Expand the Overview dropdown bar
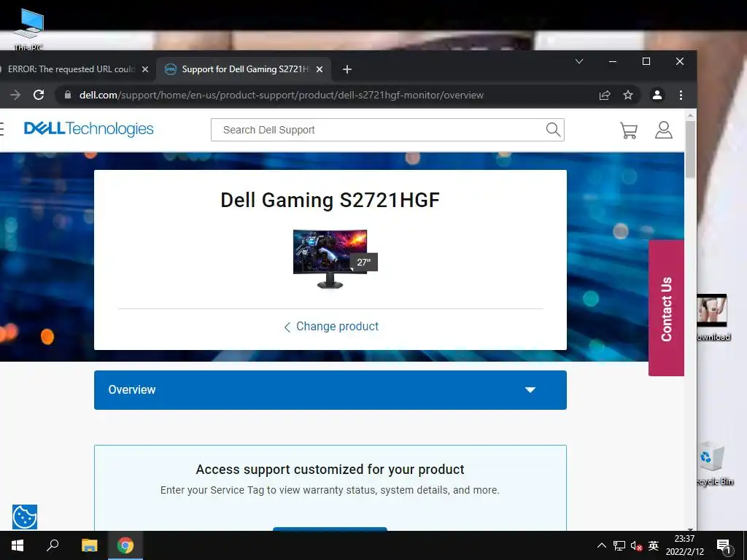 click(x=330, y=390)
